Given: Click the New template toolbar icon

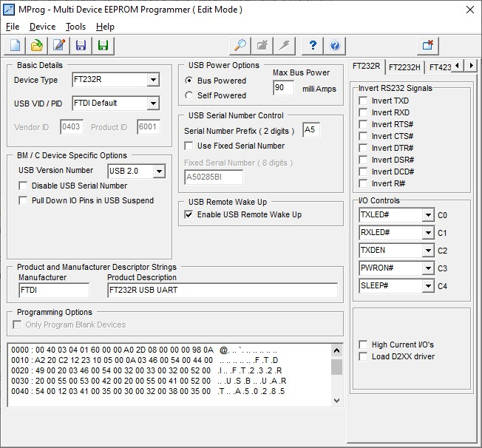Looking at the screenshot, I should (15, 46).
